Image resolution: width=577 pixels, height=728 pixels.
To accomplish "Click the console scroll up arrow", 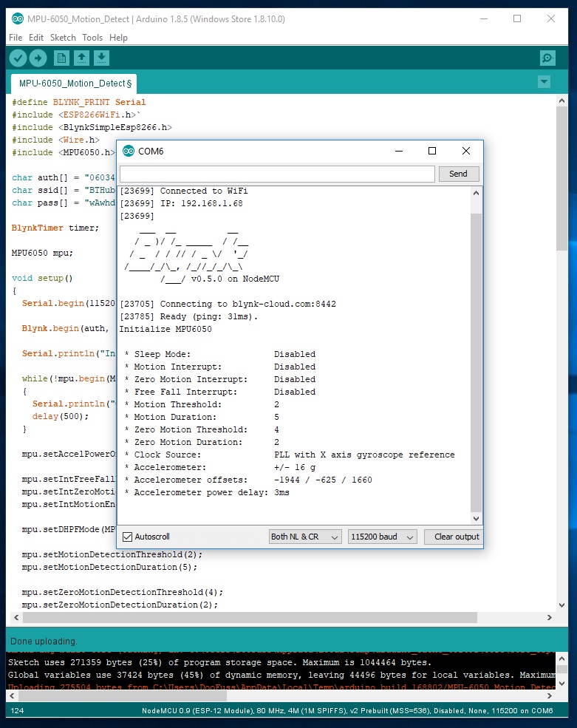I will (x=561, y=659).
